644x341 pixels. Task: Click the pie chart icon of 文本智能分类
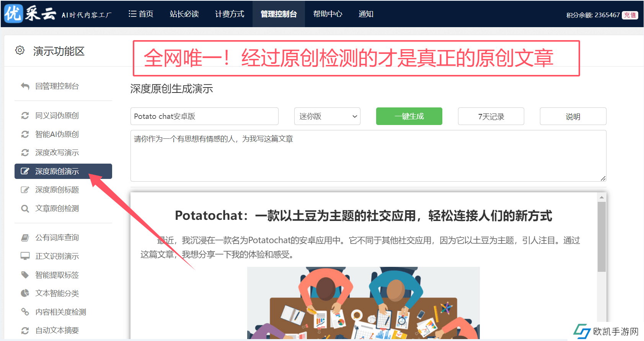point(25,293)
